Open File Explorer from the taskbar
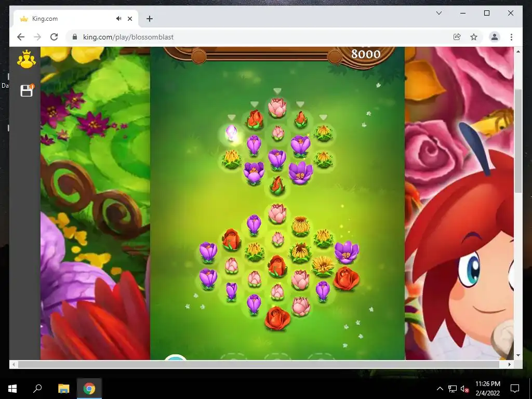The image size is (532, 399). pos(63,389)
